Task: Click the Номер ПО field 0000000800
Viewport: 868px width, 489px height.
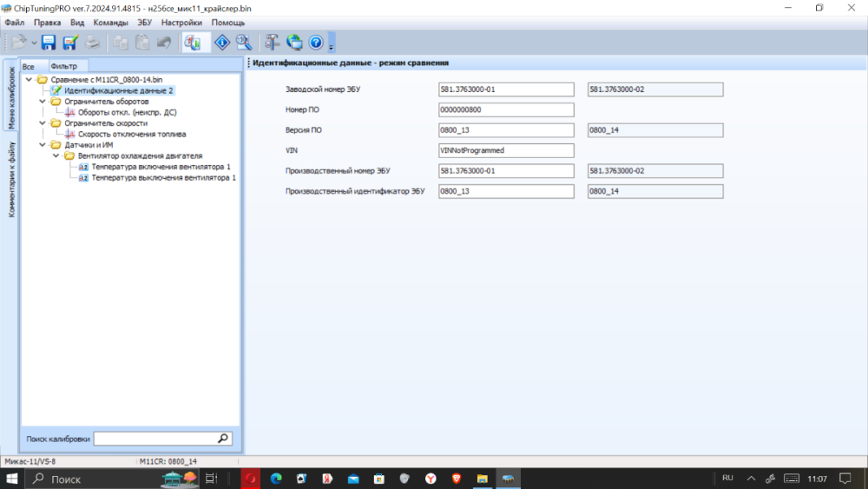Action: (506, 109)
